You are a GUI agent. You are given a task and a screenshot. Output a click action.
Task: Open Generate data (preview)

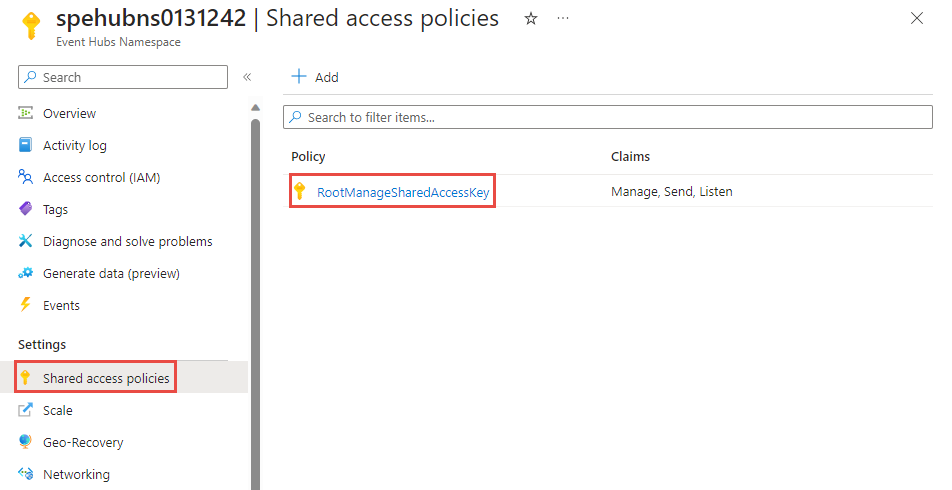111,274
